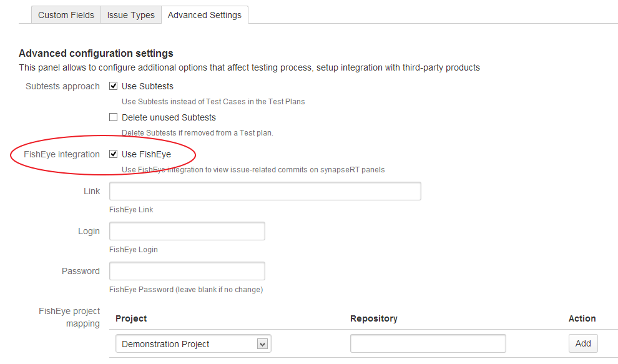Switch to the Custom Fields tab
The height and width of the screenshot is (364, 618).
[x=66, y=15]
